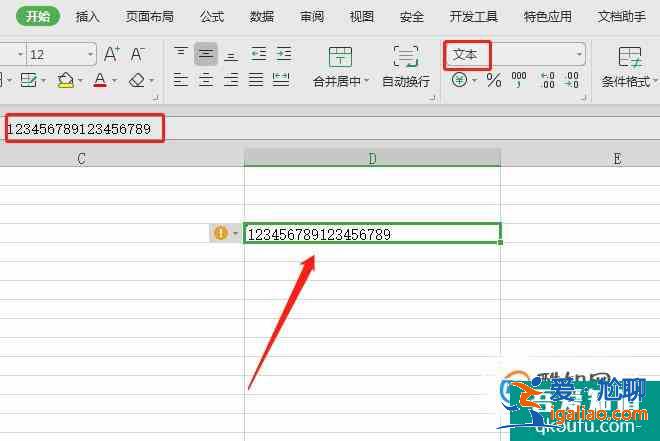Apply currency format with yen icon
Viewport: 660px width, 441px height.
pyautogui.click(x=459, y=80)
